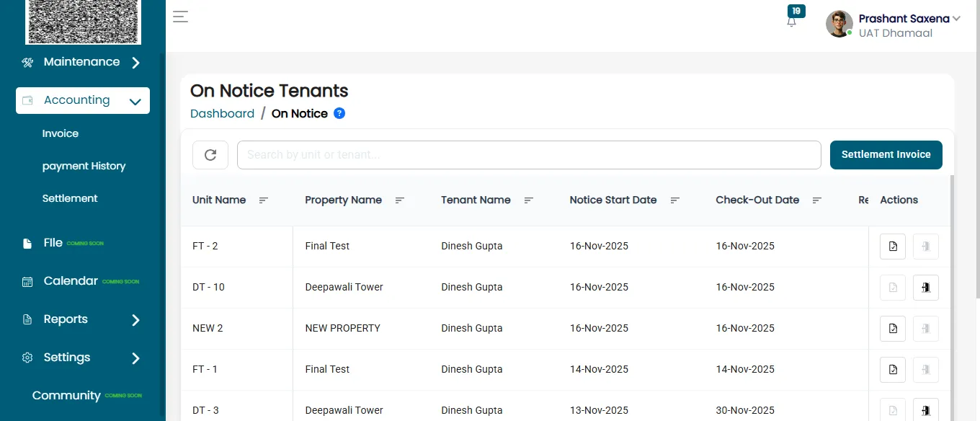
Task: Sort by Notice Start Date column icon
Action: [x=675, y=200]
